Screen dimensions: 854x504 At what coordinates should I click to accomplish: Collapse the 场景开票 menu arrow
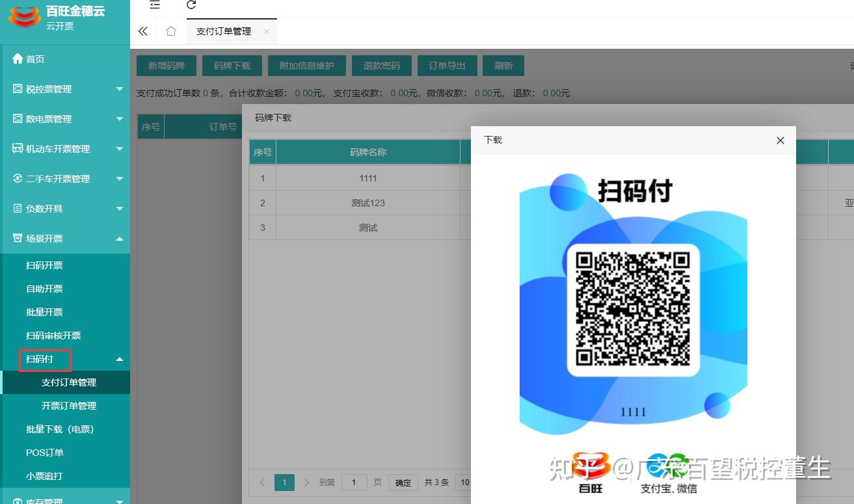pos(120,239)
